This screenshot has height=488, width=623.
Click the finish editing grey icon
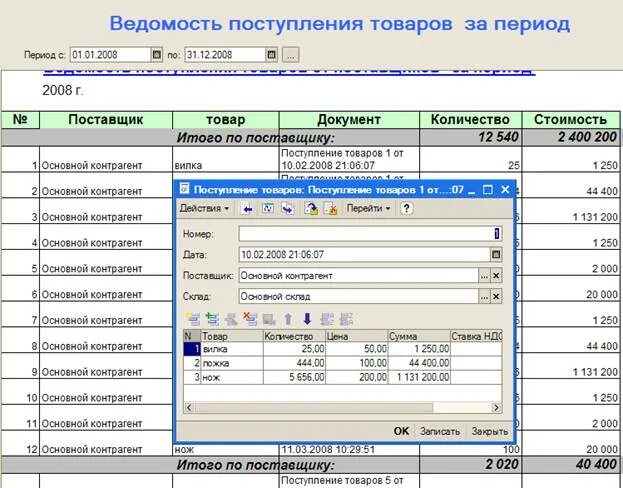[269, 319]
